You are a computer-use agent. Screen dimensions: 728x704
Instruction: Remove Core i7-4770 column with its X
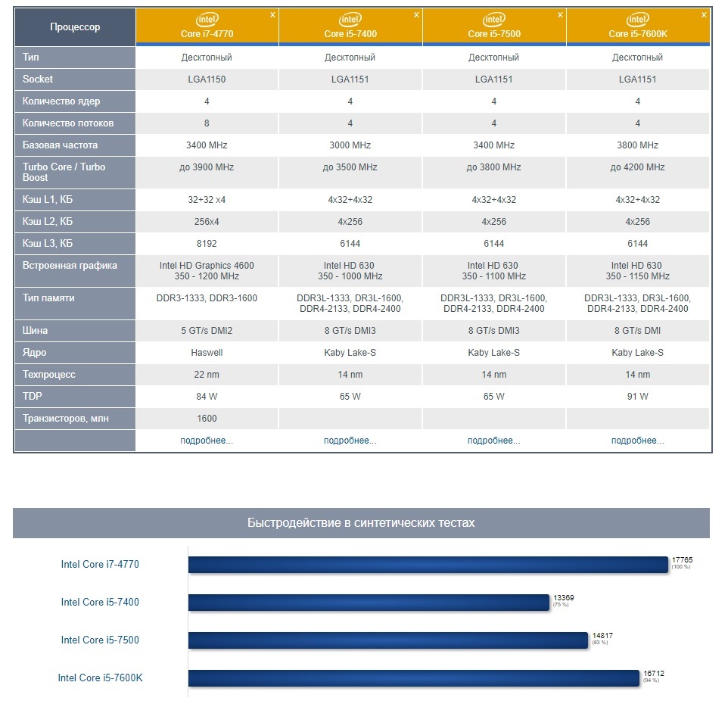click(x=272, y=14)
